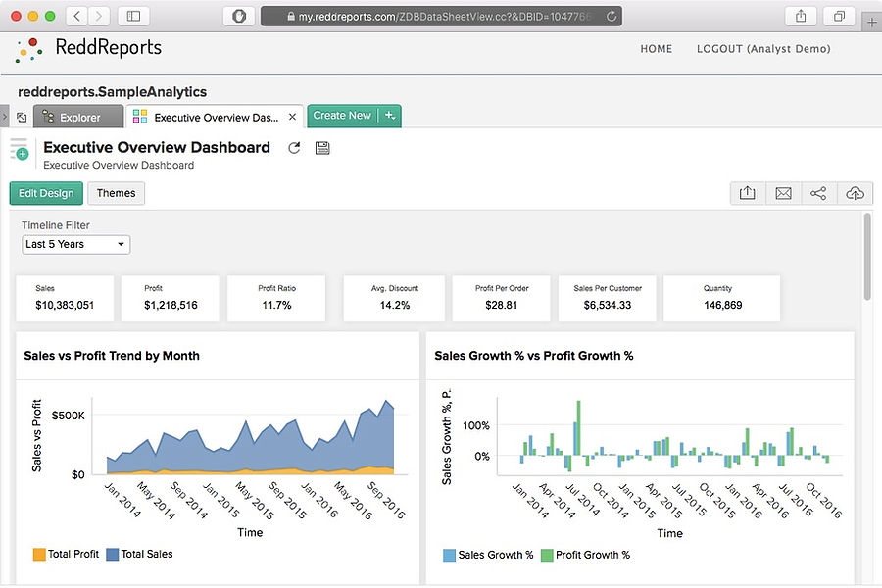This screenshot has width=882, height=588.
Task: Switch to the Explorer tab
Action: pyautogui.click(x=77, y=116)
